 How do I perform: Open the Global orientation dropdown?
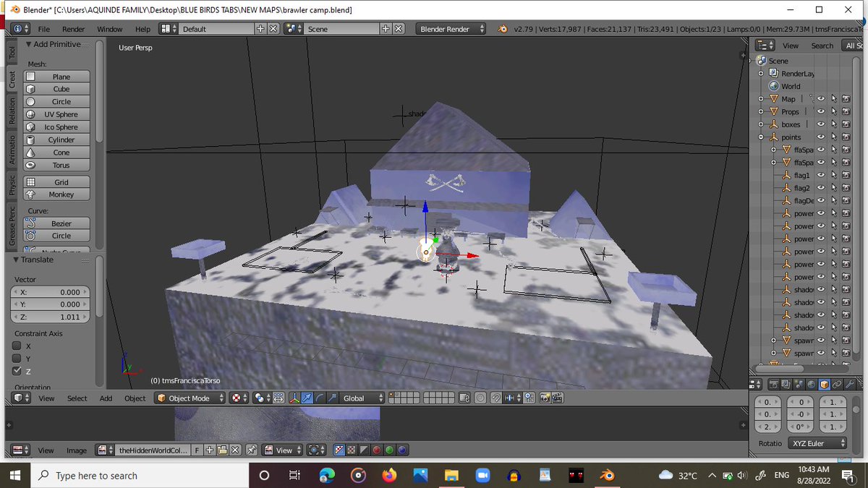coord(363,398)
